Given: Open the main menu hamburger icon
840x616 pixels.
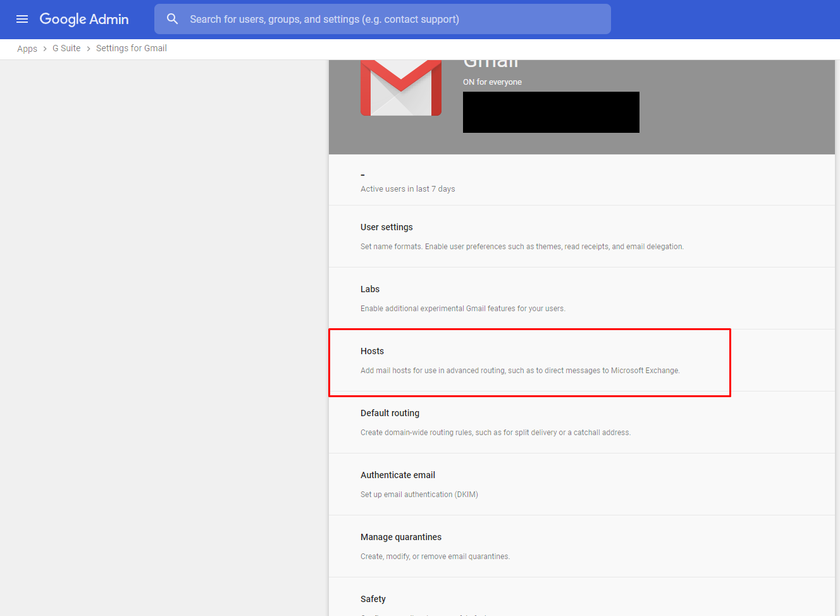Looking at the screenshot, I should pos(22,19).
